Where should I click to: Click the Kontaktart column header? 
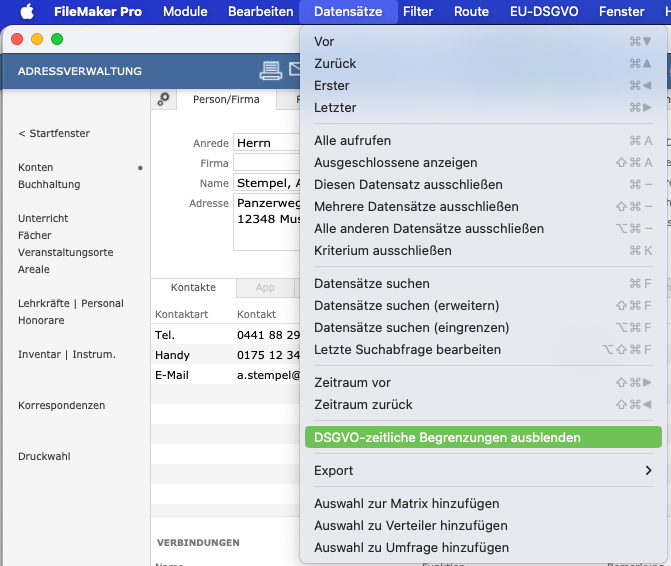tap(181, 314)
